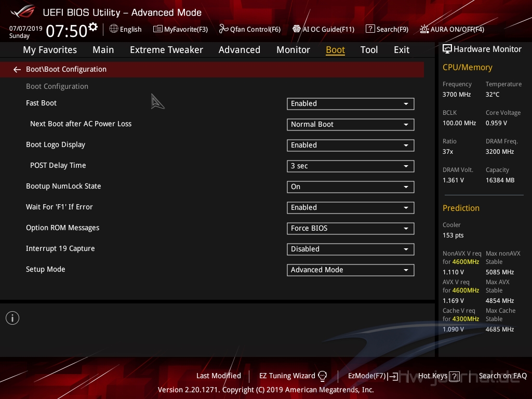This screenshot has height=399, width=532.
Task: Click Boot\Boot Configuration breadcrumb
Action: [x=66, y=69]
